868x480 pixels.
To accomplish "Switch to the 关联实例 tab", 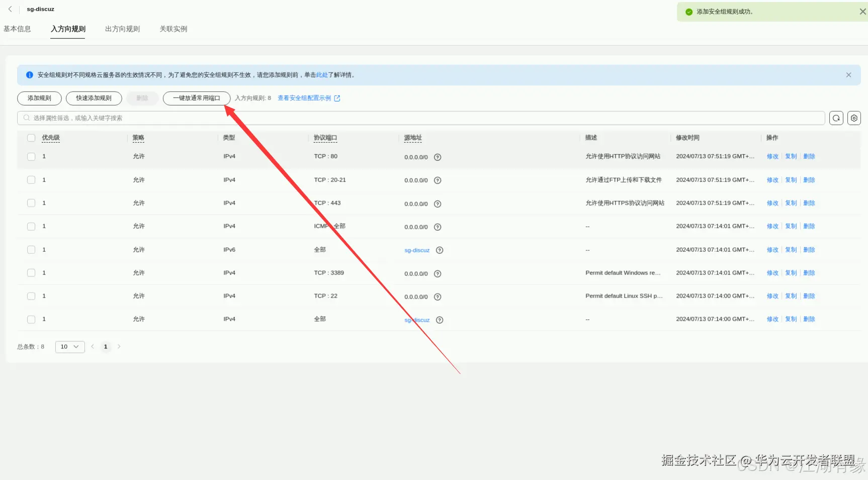I will click(x=173, y=29).
